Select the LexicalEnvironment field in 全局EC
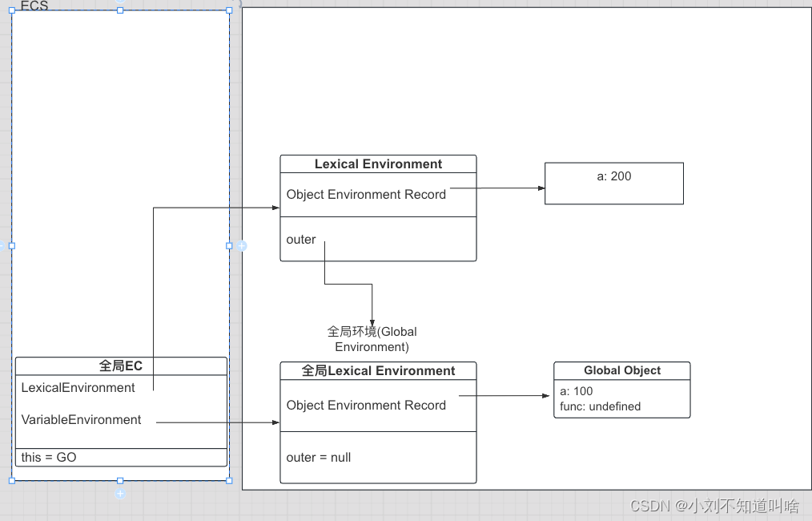The width and height of the screenshot is (812, 521). [78, 387]
